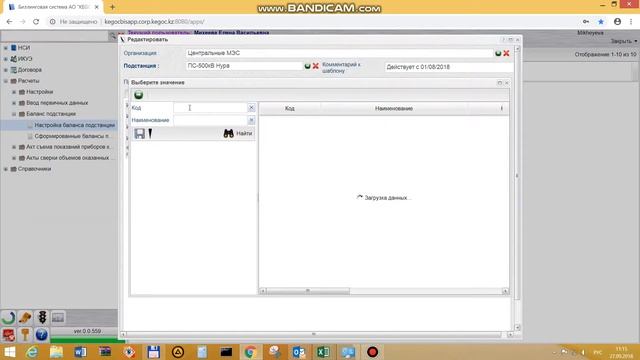Click the traffic light icon in bottom panel
This screenshot has width=640, height=360.
pos(42,317)
